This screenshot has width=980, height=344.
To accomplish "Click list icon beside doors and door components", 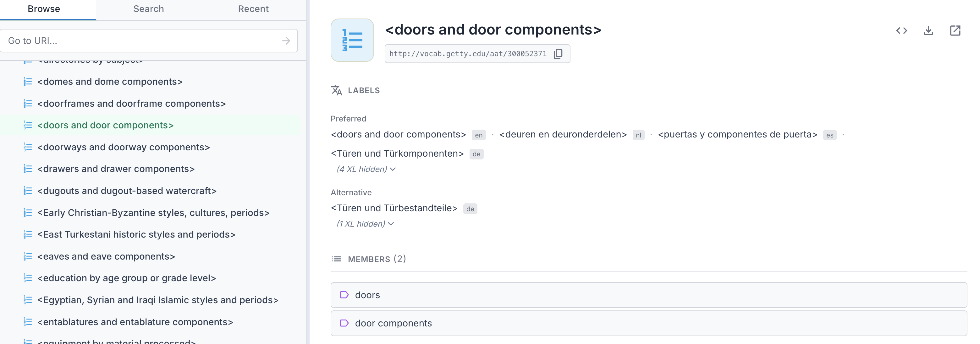I will [27, 125].
